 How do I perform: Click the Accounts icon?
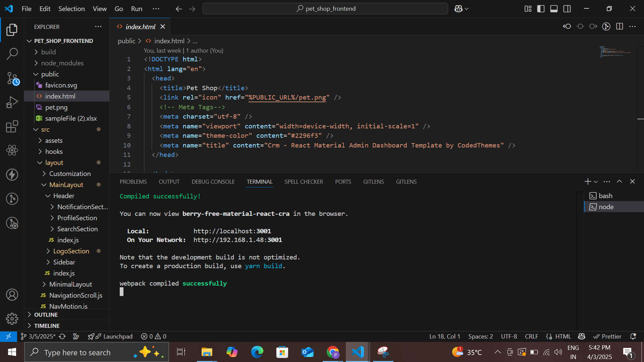point(12,295)
